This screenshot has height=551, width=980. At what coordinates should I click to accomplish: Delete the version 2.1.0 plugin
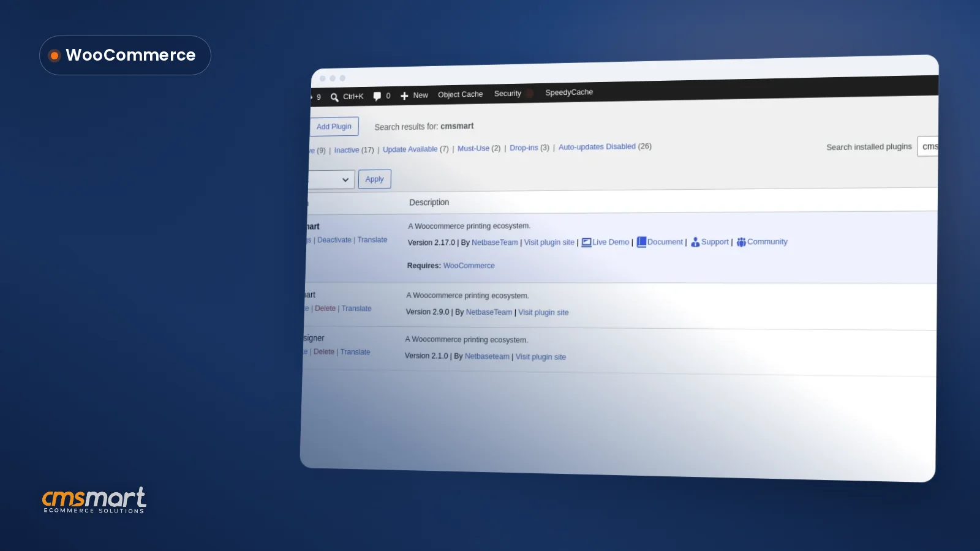[x=324, y=352]
